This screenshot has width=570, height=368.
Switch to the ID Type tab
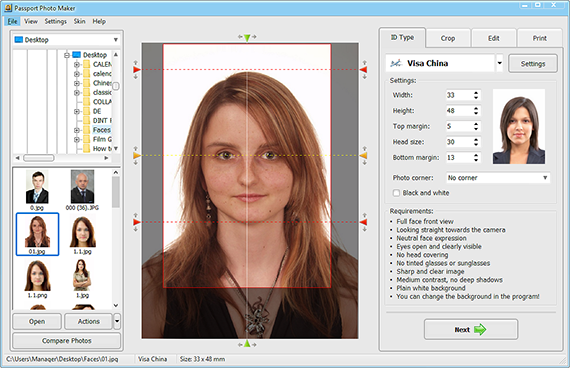tap(402, 37)
